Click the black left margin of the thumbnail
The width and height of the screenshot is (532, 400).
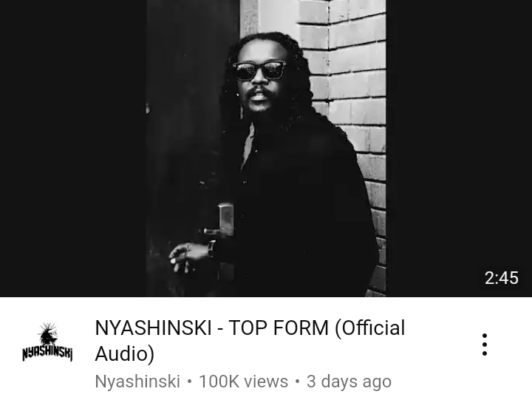73,149
